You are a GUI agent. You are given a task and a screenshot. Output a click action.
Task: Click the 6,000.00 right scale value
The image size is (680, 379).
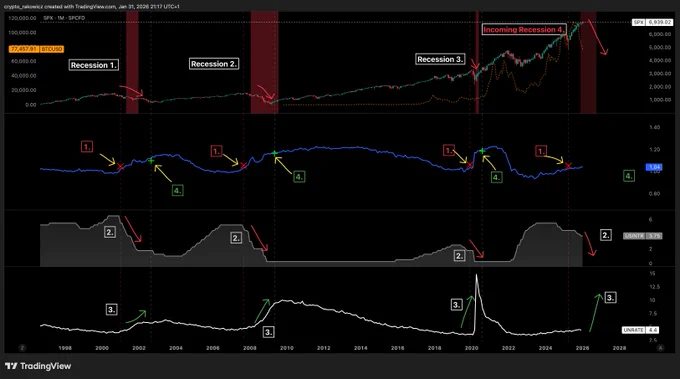click(x=660, y=34)
